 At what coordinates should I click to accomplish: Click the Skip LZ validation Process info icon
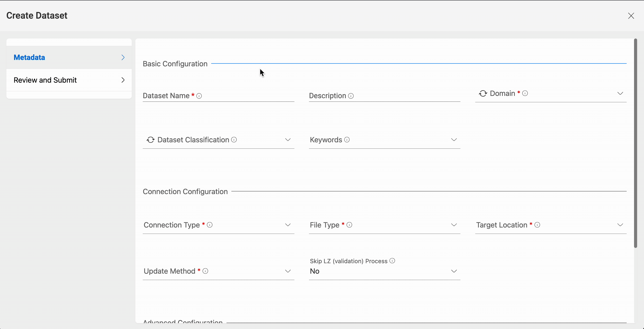point(392,261)
